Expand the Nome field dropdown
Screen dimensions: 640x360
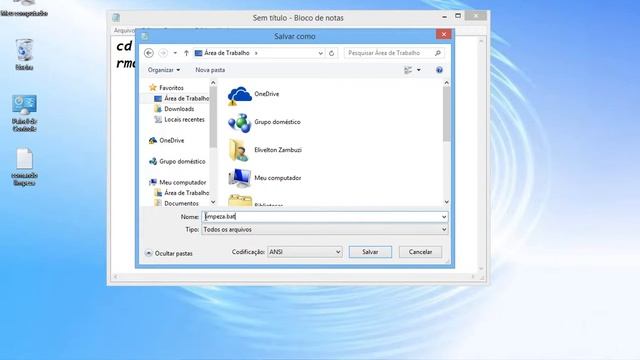click(x=444, y=217)
